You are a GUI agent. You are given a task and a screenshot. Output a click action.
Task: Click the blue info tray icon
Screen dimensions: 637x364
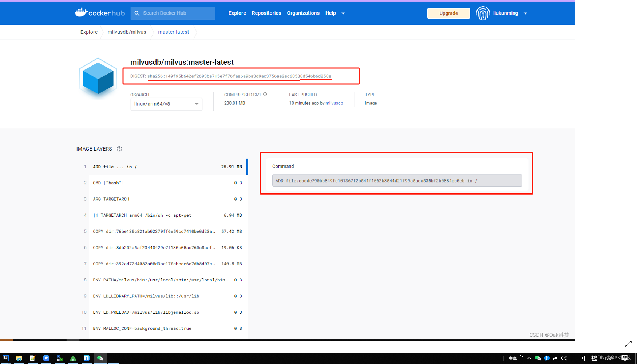pyautogui.click(x=547, y=358)
